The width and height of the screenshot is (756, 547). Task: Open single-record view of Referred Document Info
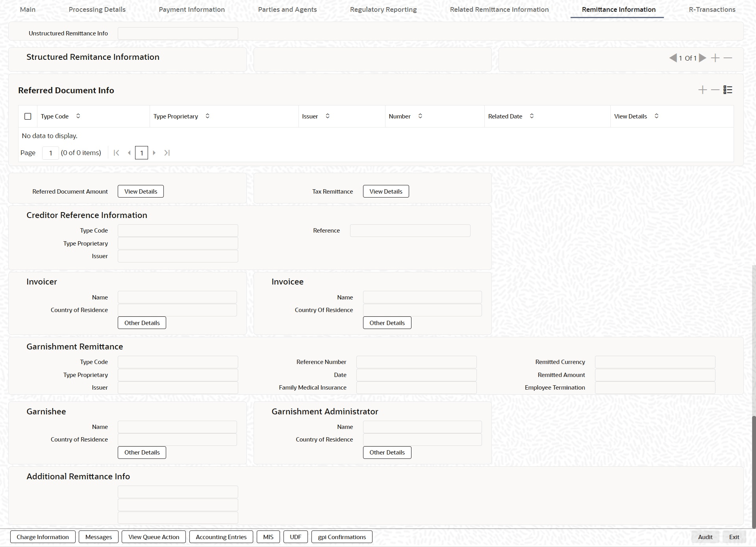(728, 90)
